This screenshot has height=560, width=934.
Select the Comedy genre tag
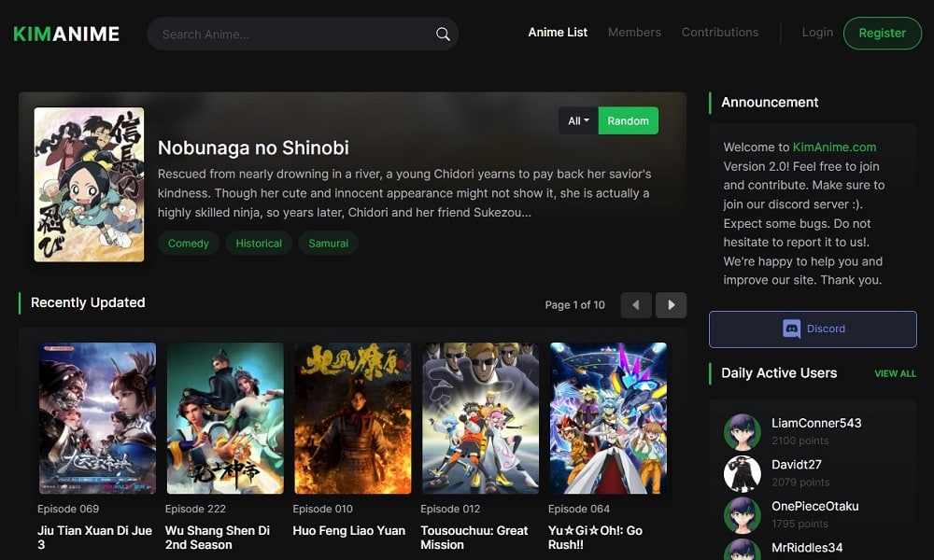[189, 244]
